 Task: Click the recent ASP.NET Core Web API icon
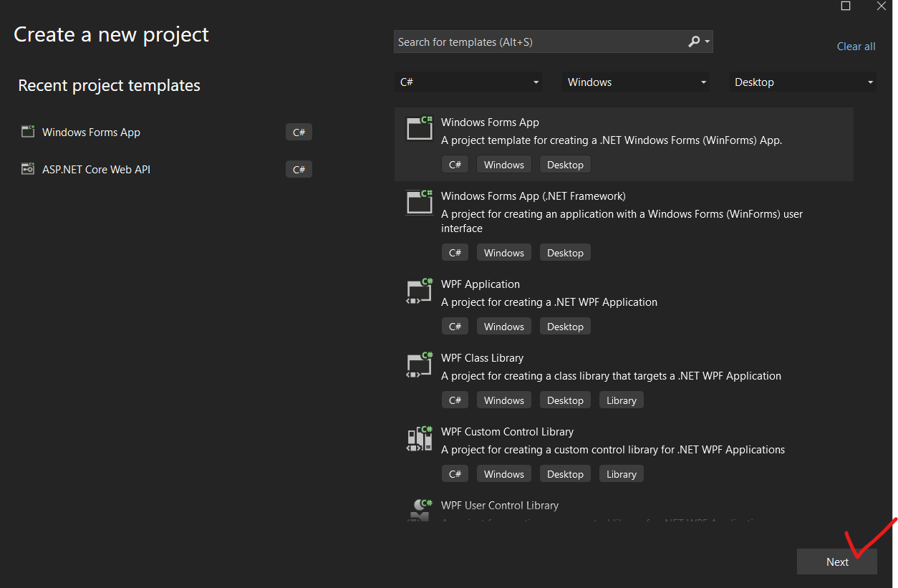coord(28,169)
